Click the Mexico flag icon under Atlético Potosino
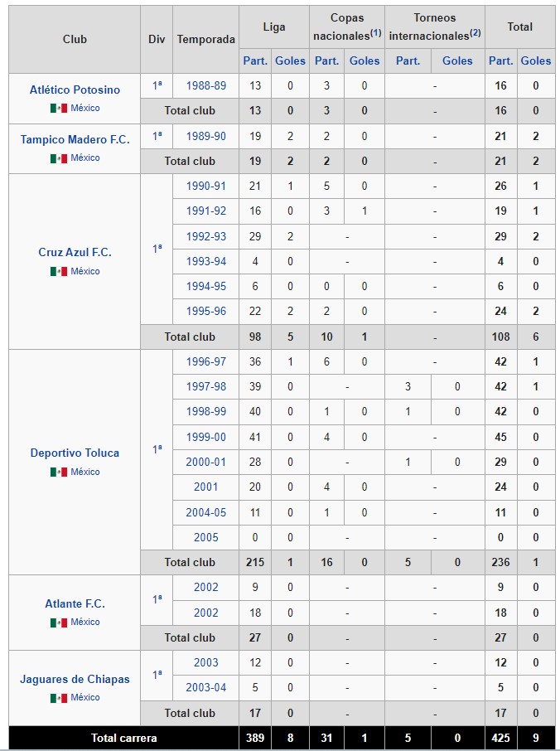The width and height of the screenshot is (560, 751). [58, 109]
